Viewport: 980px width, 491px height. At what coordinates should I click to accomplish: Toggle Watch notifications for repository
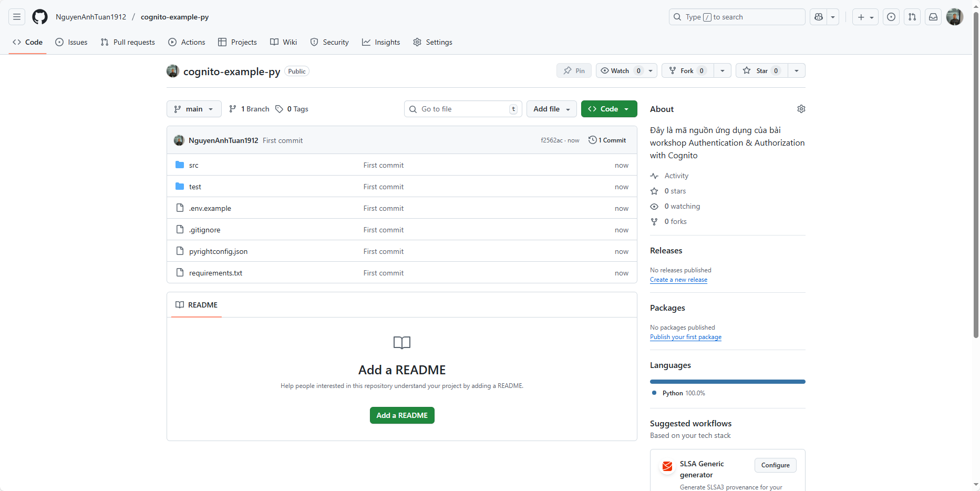[620, 71]
